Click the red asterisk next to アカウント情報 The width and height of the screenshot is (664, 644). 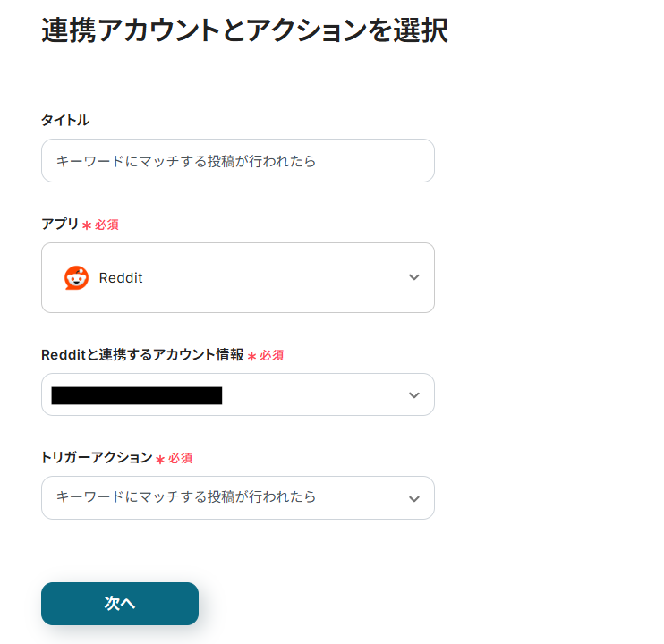click(251, 356)
